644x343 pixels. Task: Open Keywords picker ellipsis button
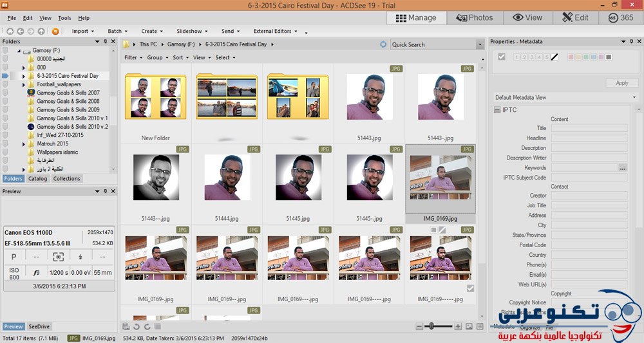point(623,168)
